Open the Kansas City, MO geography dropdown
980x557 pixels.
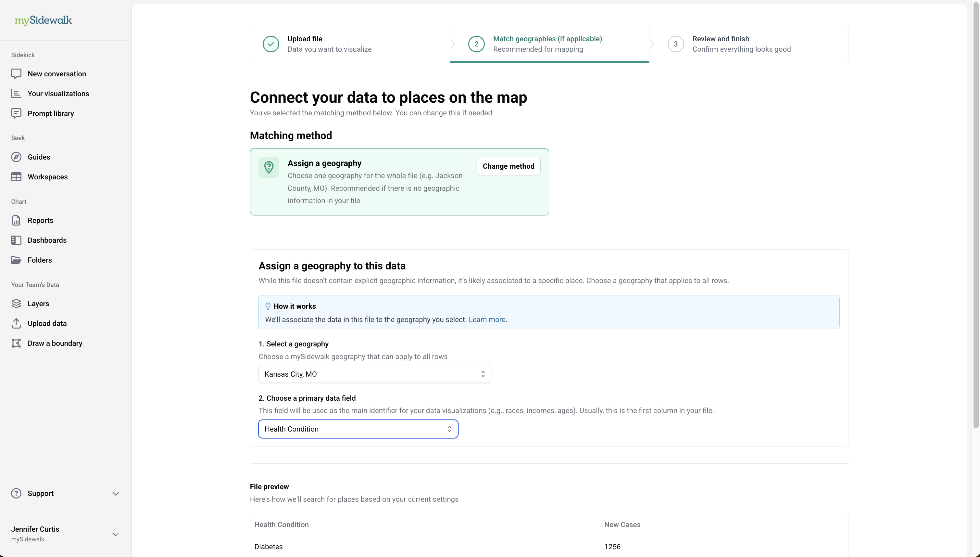(x=375, y=374)
